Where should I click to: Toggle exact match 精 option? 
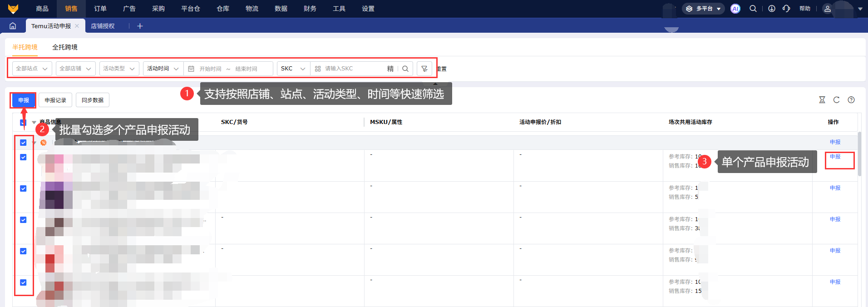pyautogui.click(x=390, y=69)
